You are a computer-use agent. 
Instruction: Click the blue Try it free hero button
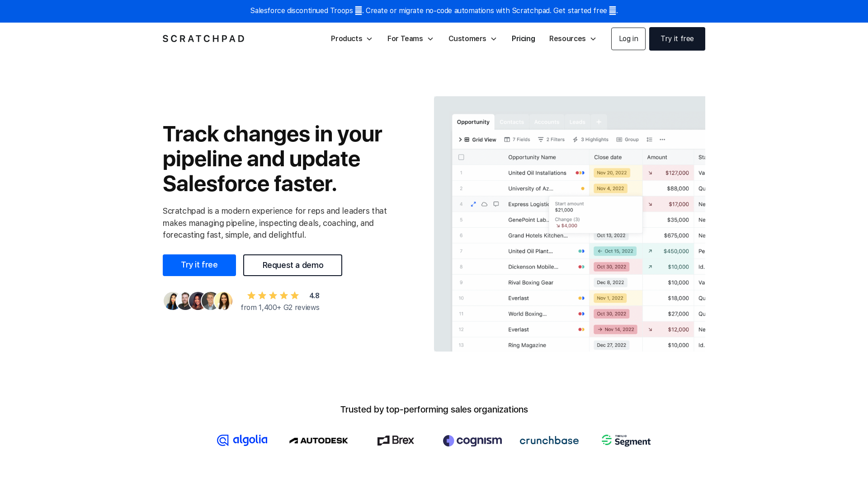[x=199, y=265]
